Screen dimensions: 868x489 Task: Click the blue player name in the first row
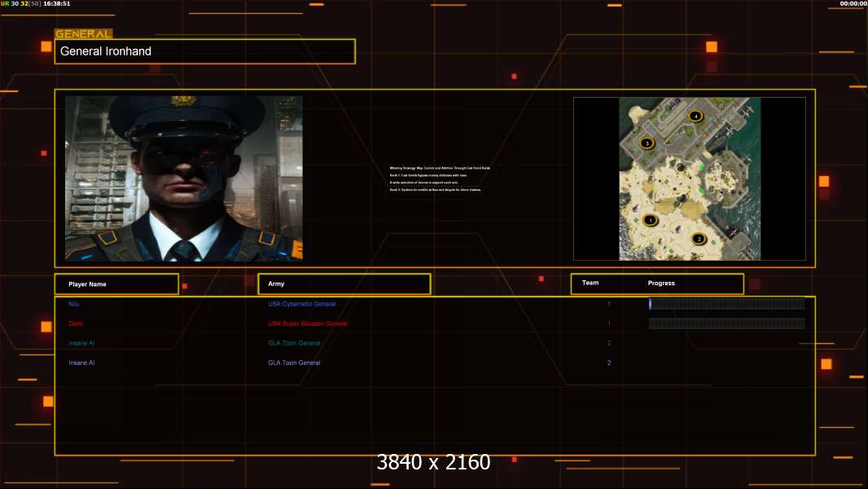[73, 304]
